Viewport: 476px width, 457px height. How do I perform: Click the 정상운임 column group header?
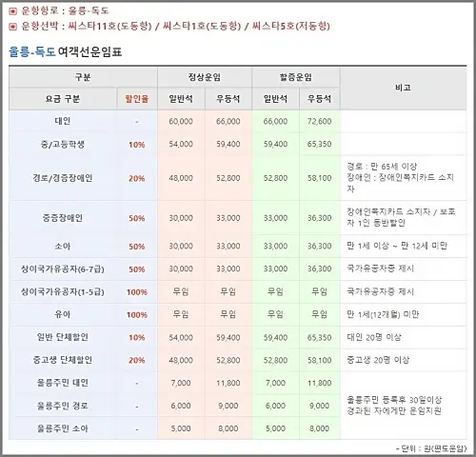click(x=205, y=77)
